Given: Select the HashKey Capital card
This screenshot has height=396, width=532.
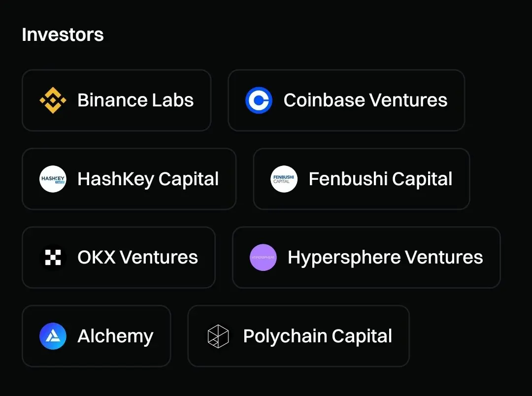Looking at the screenshot, I should 129,179.
